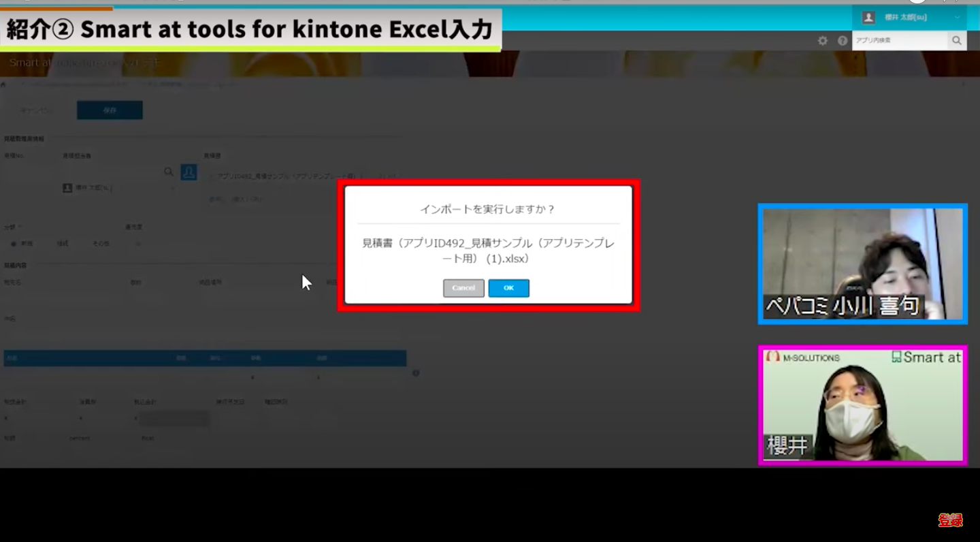Click the home icon above the form
The image size is (980, 542).
point(3,84)
